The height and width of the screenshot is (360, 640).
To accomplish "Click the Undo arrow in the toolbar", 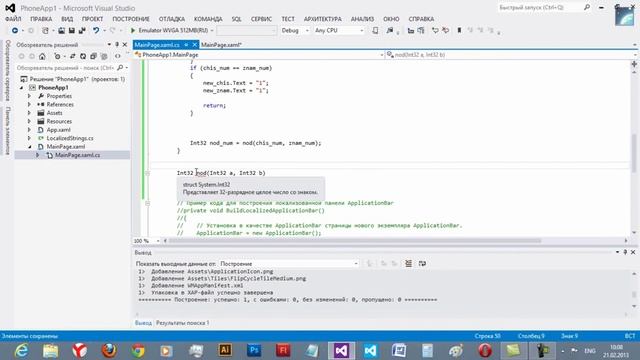I will (x=96, y=31).
